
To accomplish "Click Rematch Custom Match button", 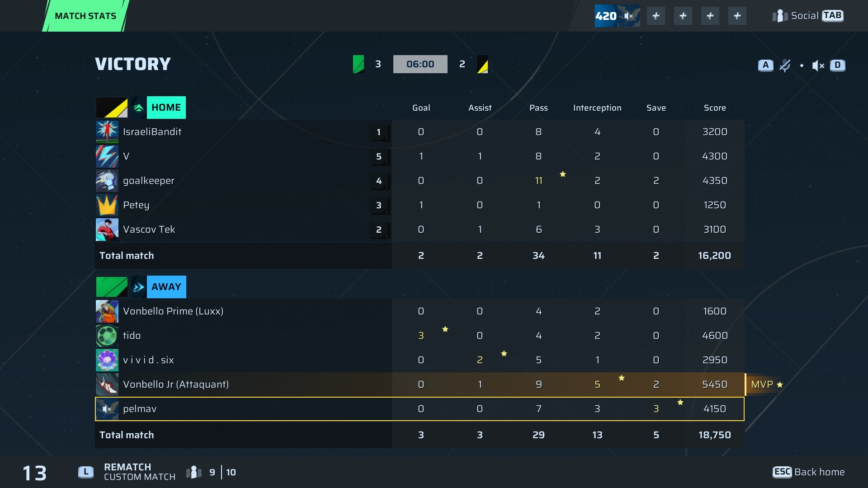I will click(x=140, y=472).
